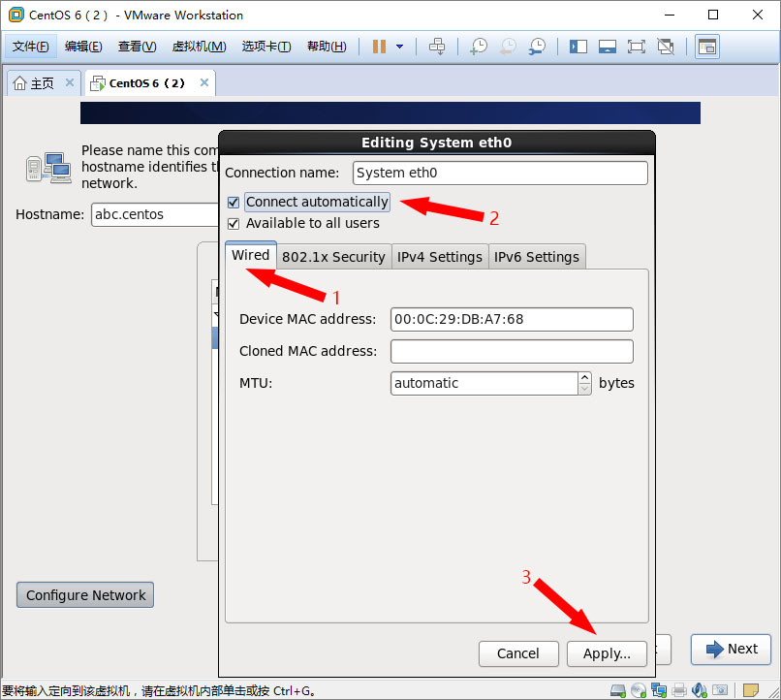Toggle Available to all users checkbox
The image size is (781, 700).
[234, 224]
